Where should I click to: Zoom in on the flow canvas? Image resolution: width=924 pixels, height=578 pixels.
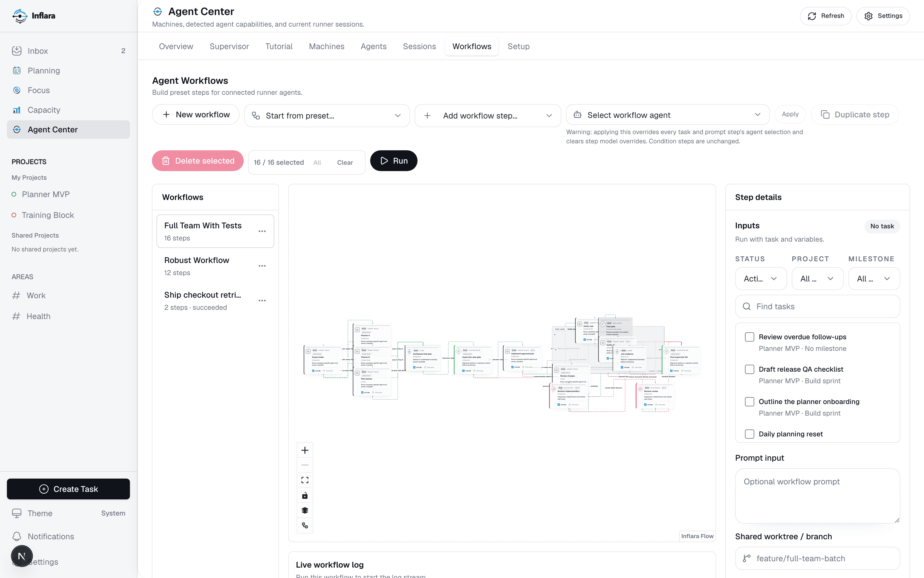click(305, 450)
